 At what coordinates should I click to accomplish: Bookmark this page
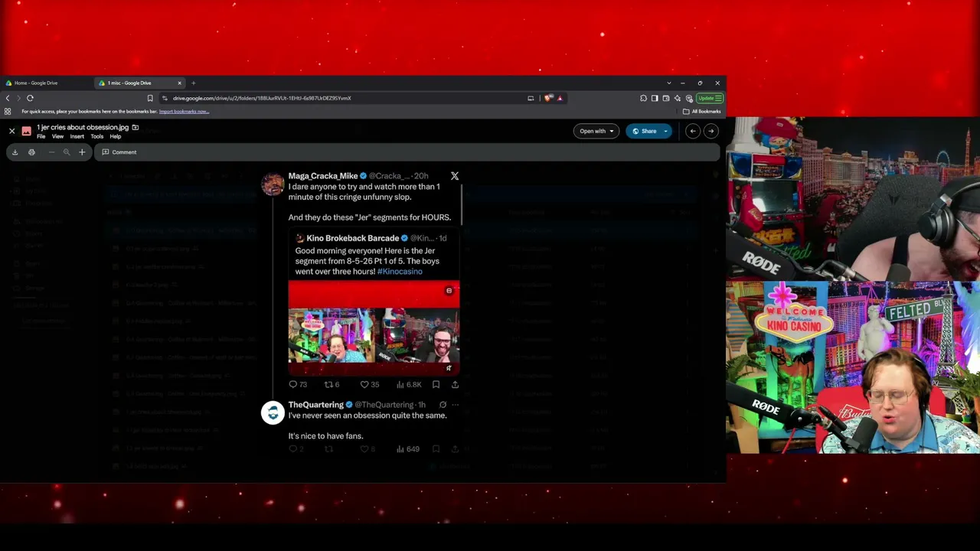click(150, 98)
